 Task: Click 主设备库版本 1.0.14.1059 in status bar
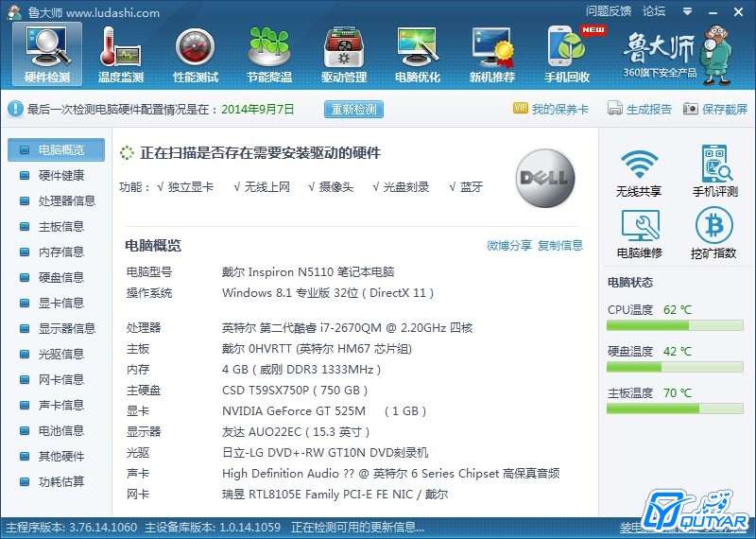tap(214, 528)
